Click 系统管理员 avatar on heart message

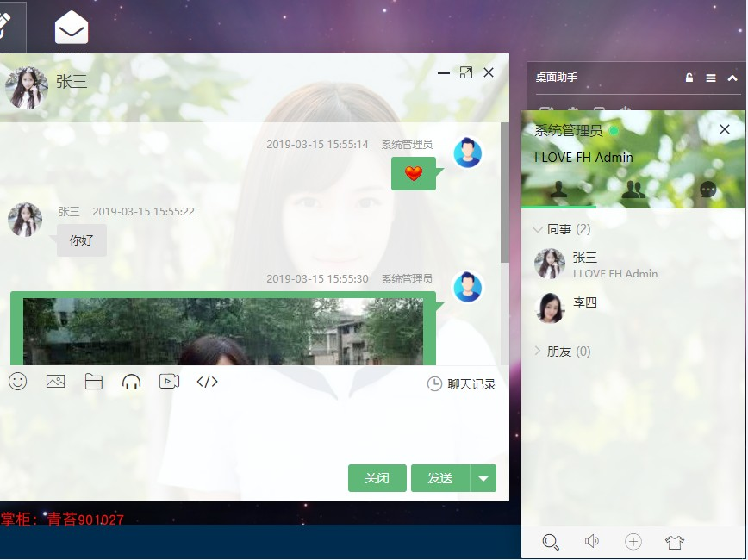click(467, 153)
